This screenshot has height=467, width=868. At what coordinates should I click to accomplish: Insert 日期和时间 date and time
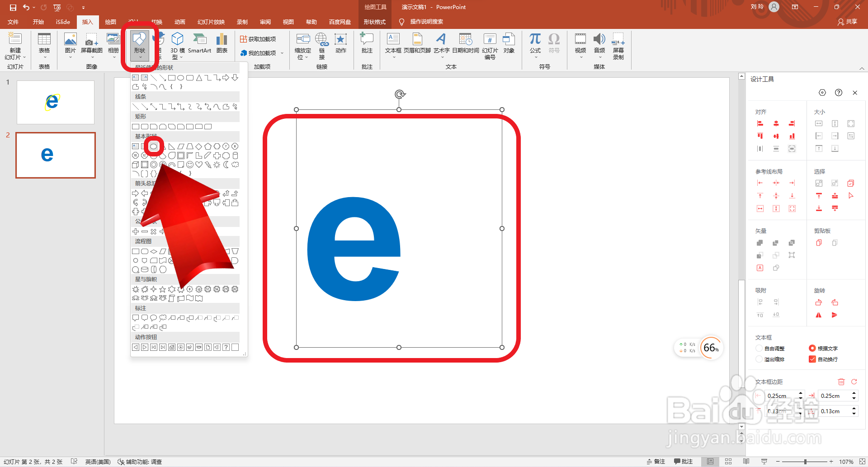tap(466, 43)
